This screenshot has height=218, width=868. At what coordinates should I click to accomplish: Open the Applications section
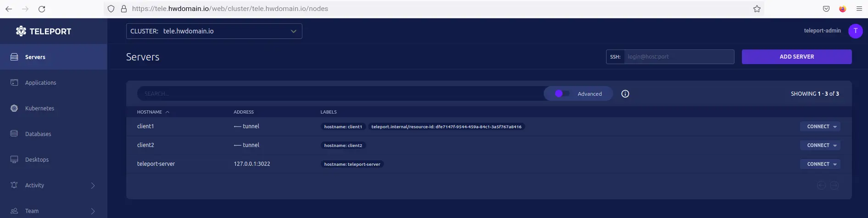coord(54,82)
